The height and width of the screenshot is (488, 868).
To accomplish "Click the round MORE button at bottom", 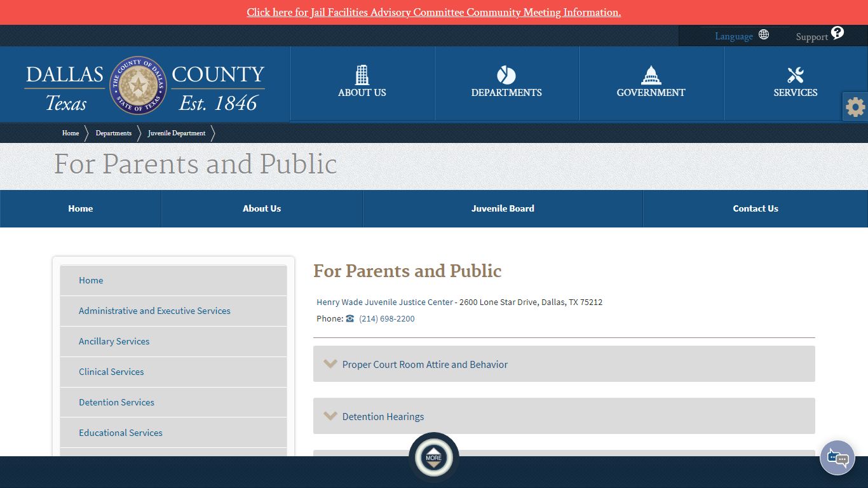I will click(x=434, y=457).
